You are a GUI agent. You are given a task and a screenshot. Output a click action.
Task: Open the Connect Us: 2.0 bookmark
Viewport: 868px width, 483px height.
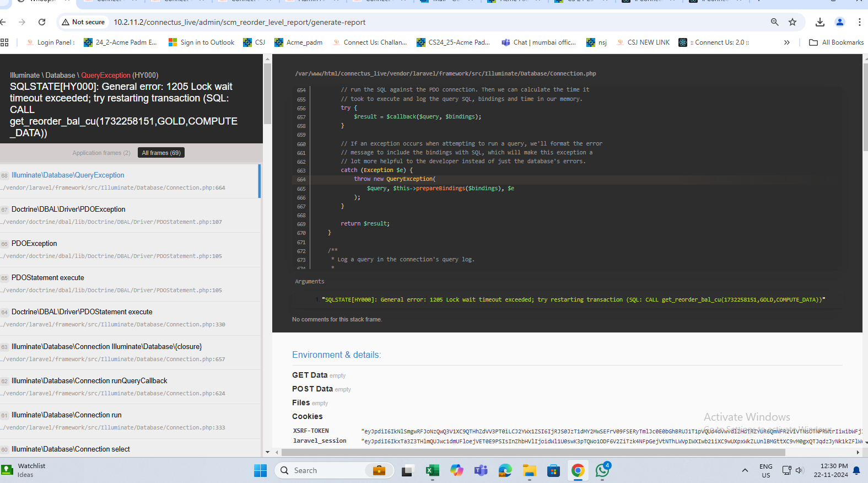(x=714, y=42)
